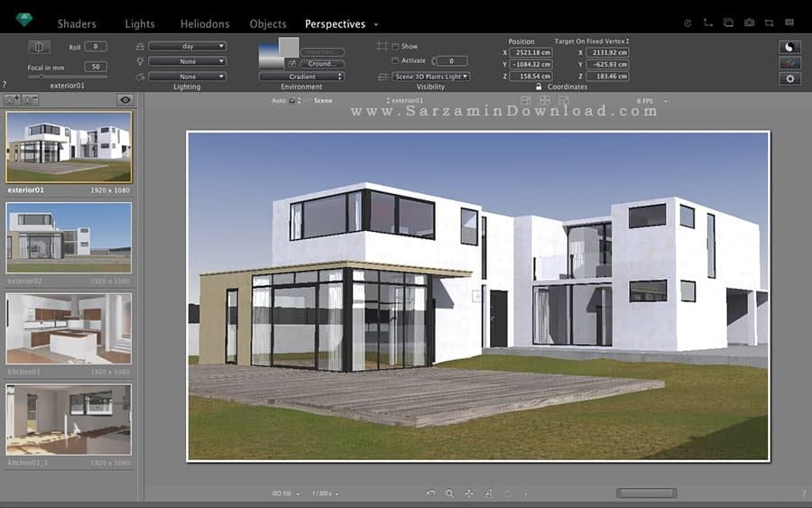The height and width of the screenshot is (508, 812).
Task: Click the remove perspective icon above thumbnails
Action: [x=30, y=100]
